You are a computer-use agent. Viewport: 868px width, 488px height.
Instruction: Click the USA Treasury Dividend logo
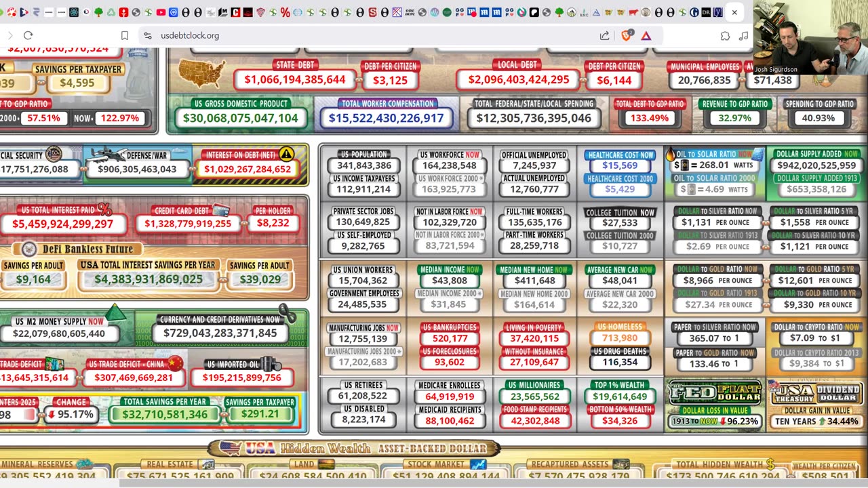(815, 392)
